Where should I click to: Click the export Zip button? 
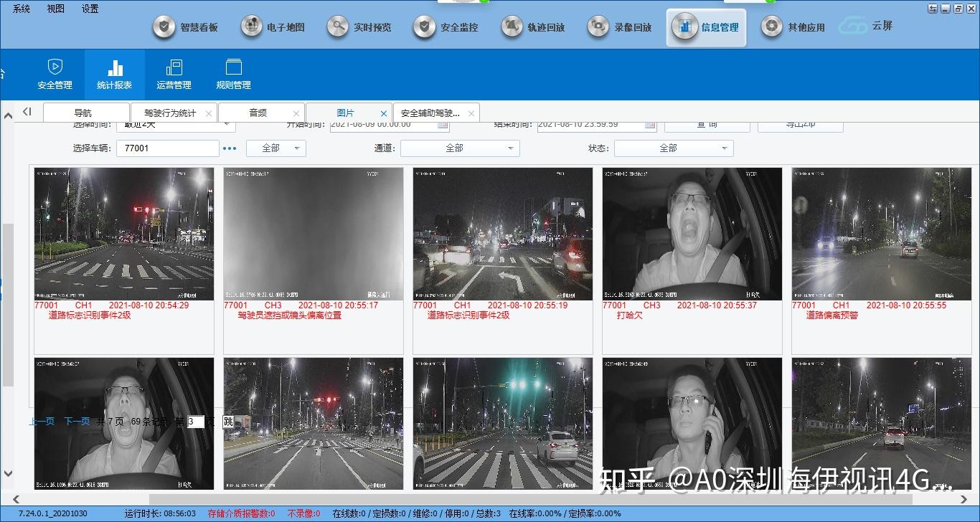[800, 125]
